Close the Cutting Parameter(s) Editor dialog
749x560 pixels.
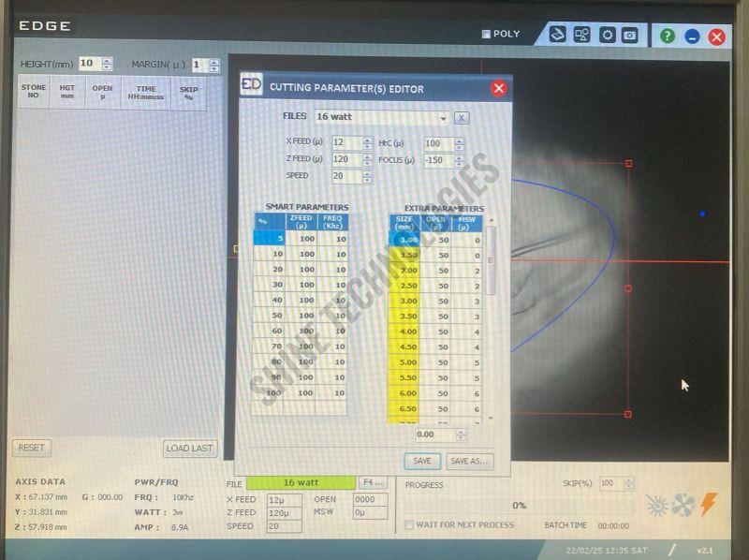tap(498, 88)
